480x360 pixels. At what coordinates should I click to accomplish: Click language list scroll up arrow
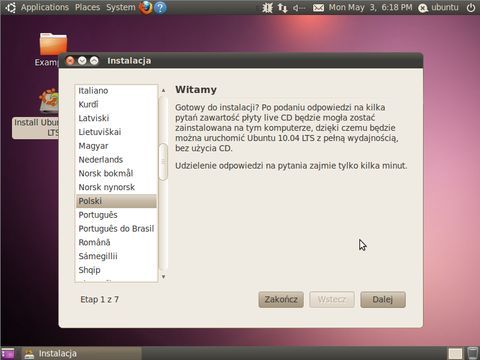(x=163, y=90)
